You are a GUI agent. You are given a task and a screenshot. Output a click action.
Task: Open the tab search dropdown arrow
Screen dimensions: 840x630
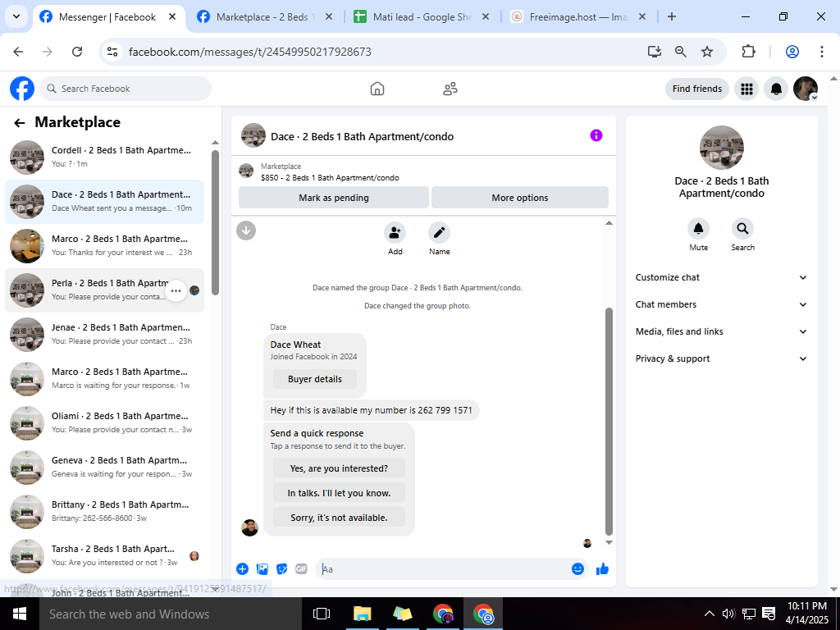pyautogui.click(x=16, y=16)
